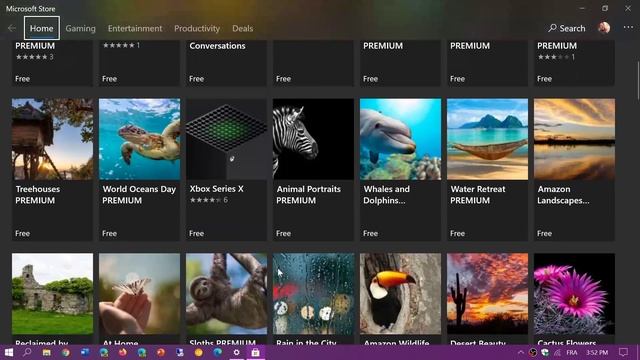Viewport: 640px width, 360px height.
Task: Open the Whales and Dolphins thumbnail
Action: click(x=400, y=139)
